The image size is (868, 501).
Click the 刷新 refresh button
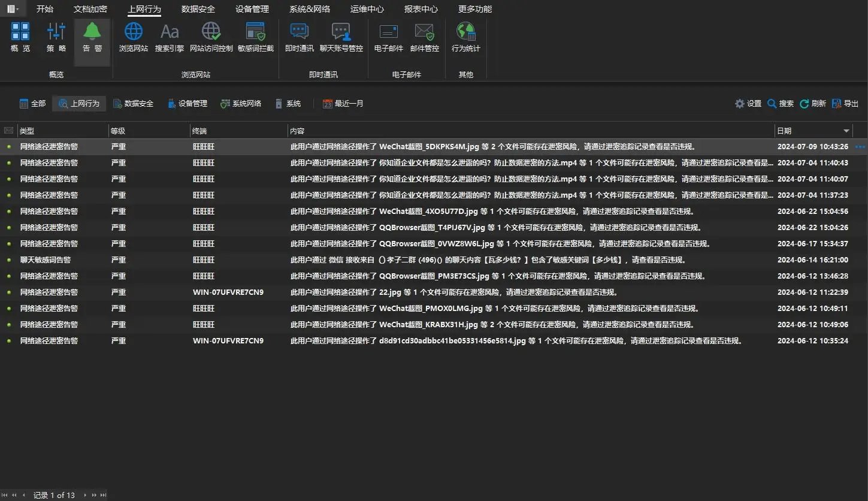(x=813, y=104)
